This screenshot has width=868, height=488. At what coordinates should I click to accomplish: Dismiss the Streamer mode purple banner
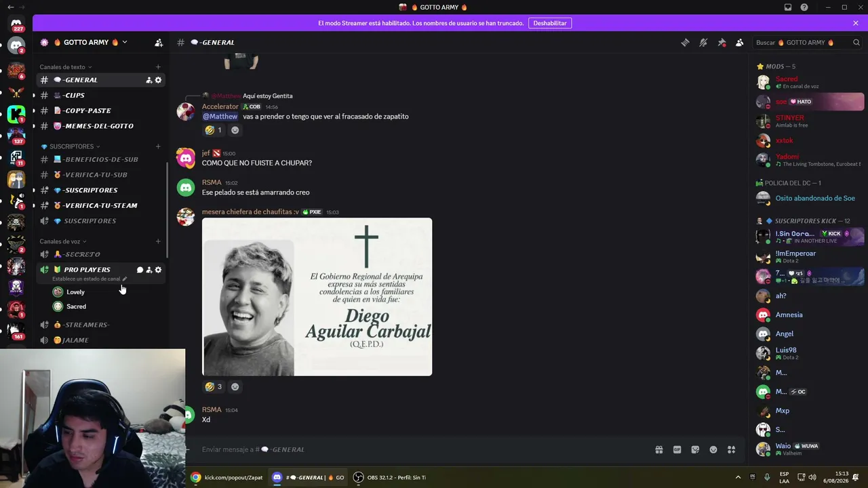coord(856,23)
